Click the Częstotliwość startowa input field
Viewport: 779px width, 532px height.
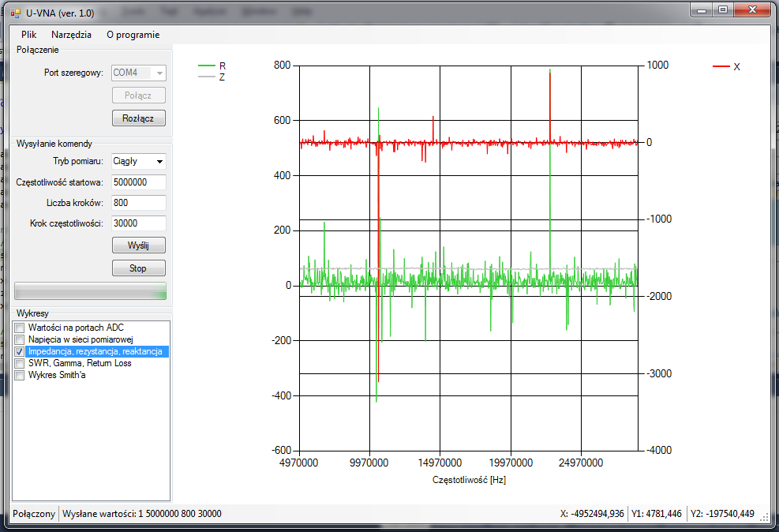[138, 182]
